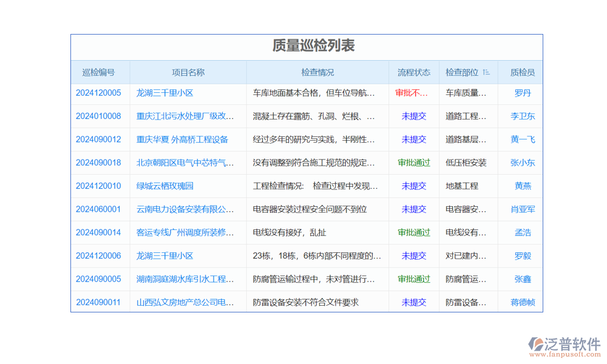Click inspector name 肖亚军
Image resolution: width=607 pixels, height=364 pixels.
point(522,209)
